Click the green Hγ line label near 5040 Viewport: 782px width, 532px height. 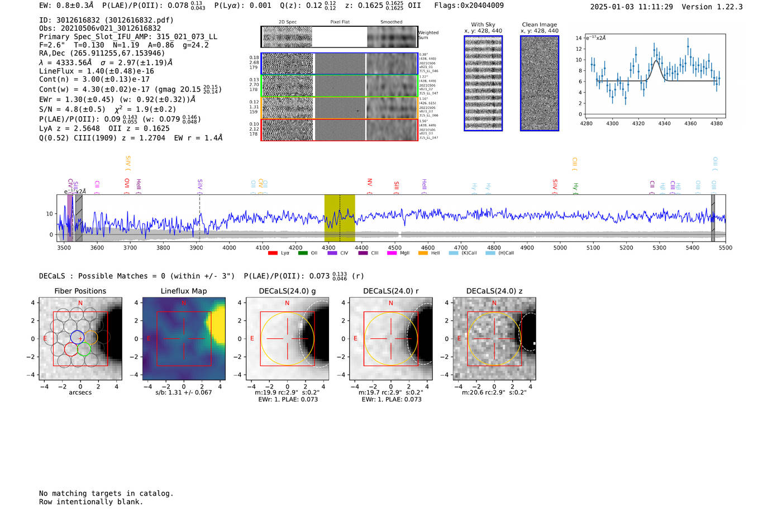point(575,188)
